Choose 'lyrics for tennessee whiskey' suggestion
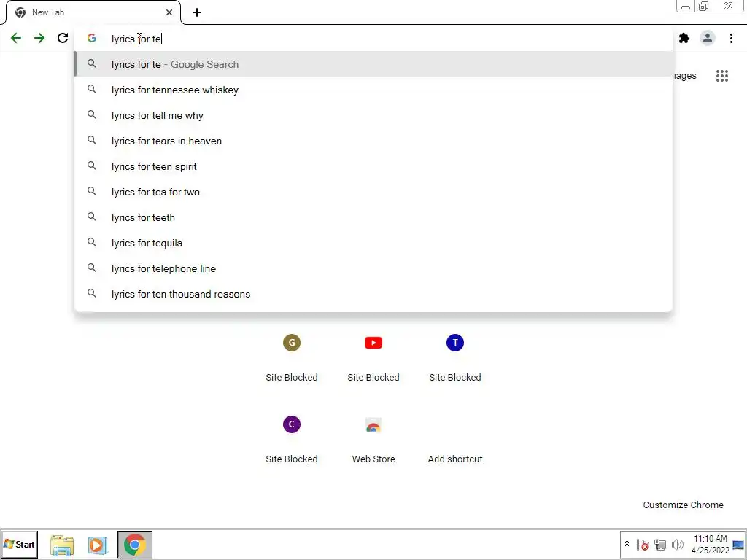Screen dimensions: 747x560 [x=373, y=90]
